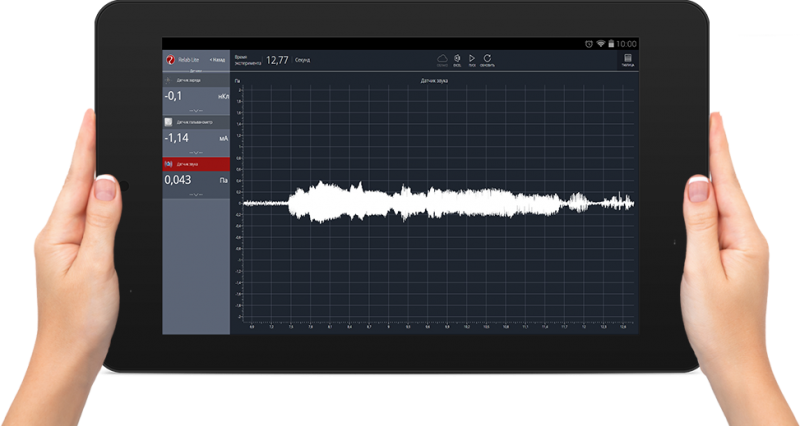Open the table (Таблица) view icon
800x426 pixels.
[628, 59]
